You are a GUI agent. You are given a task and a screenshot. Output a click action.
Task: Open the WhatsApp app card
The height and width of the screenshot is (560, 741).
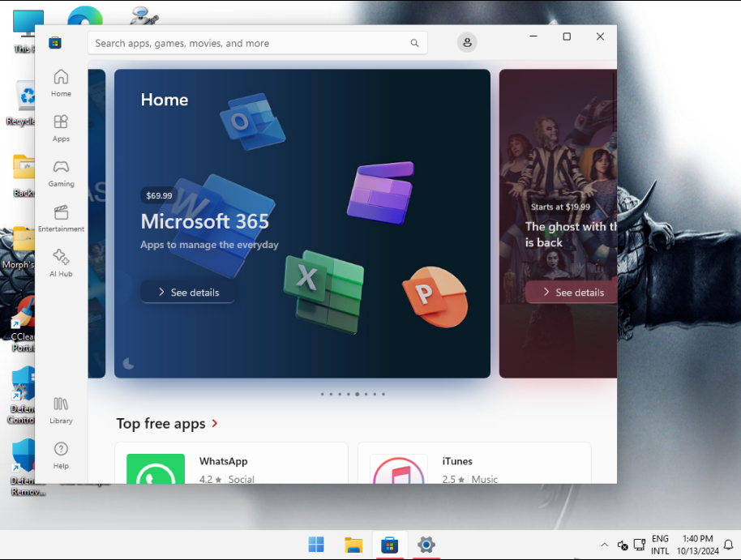click(x=232, y=463)
